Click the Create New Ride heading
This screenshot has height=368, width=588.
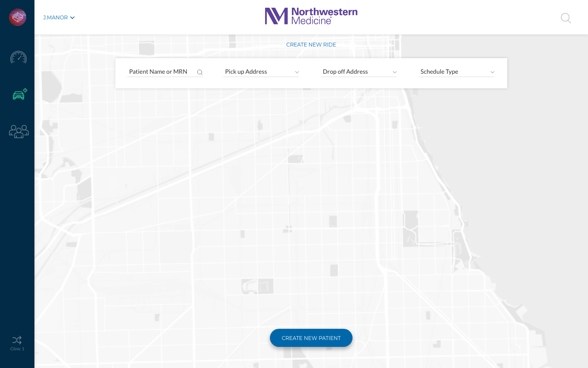point(311,45)
